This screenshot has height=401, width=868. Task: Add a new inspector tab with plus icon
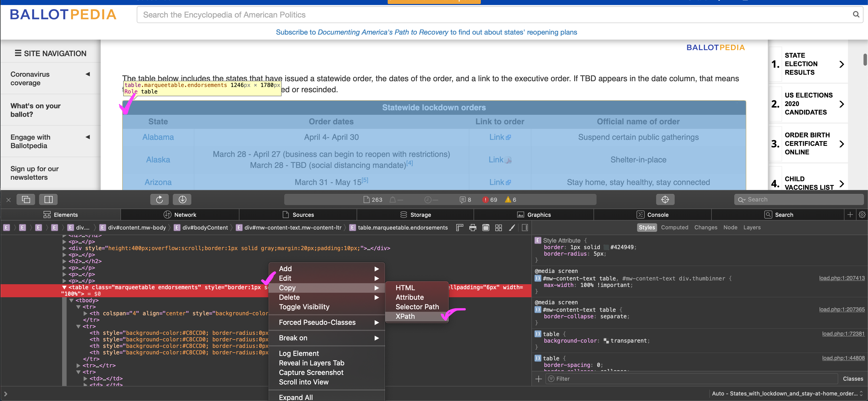click(x=850, y=215)
